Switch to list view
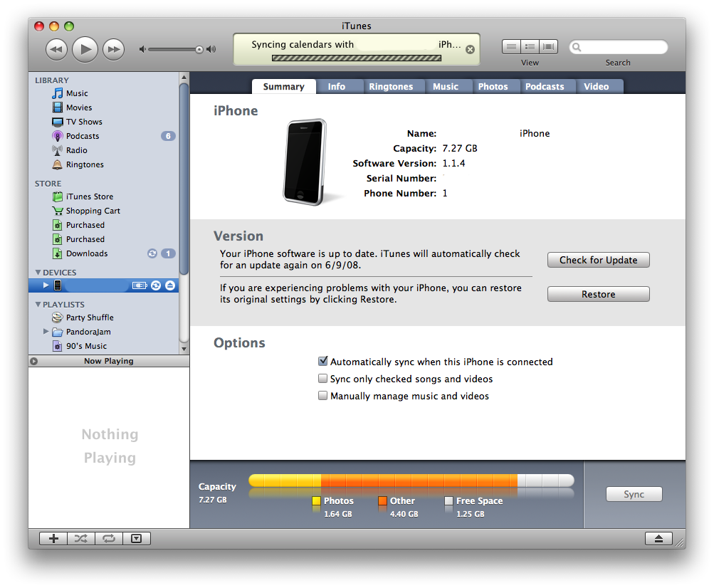This screenshot has height=588, width=714. [511, 46]
